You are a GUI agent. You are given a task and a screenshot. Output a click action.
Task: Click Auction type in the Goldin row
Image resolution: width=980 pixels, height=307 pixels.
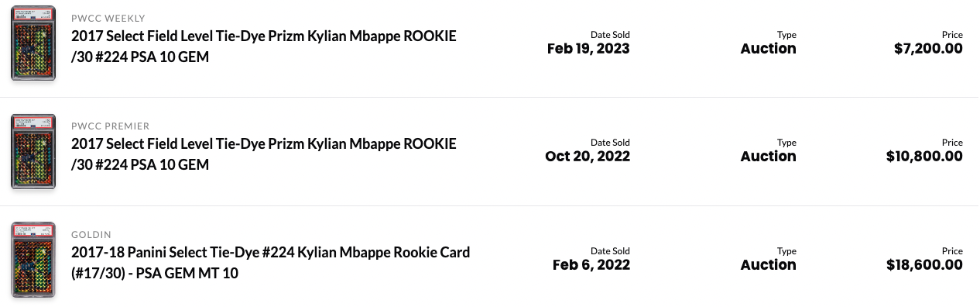click(769, 265)
